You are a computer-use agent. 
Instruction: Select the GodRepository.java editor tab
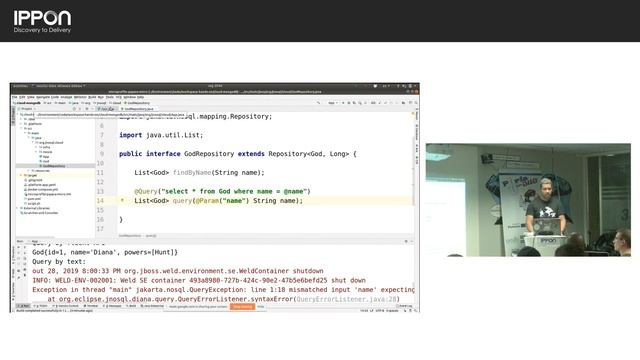pyautogui.click(x=138, y=109)
